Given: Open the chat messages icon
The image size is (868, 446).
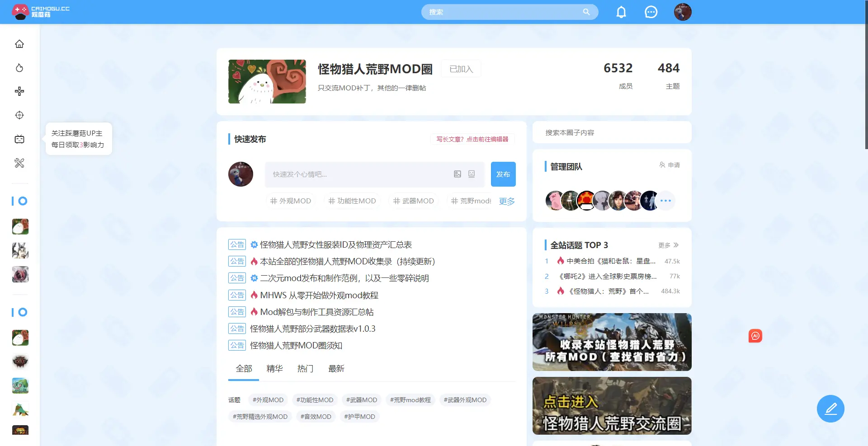Looking at the screenshot, I should (x=651, y=12).
